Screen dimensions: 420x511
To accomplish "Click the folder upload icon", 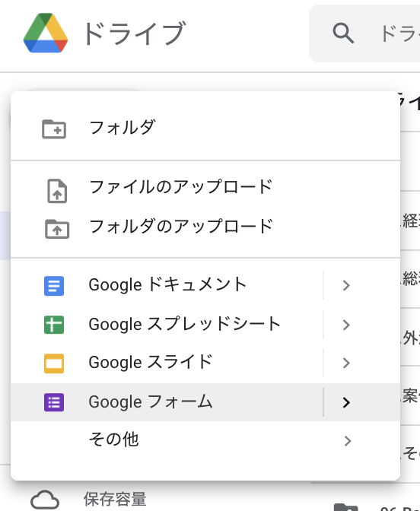I will click(57, 229).
